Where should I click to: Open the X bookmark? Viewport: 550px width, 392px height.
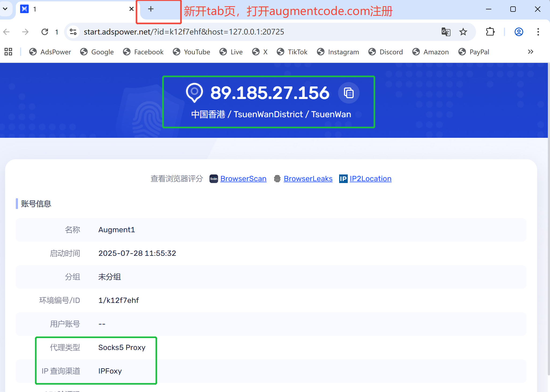tap(260, 52)
